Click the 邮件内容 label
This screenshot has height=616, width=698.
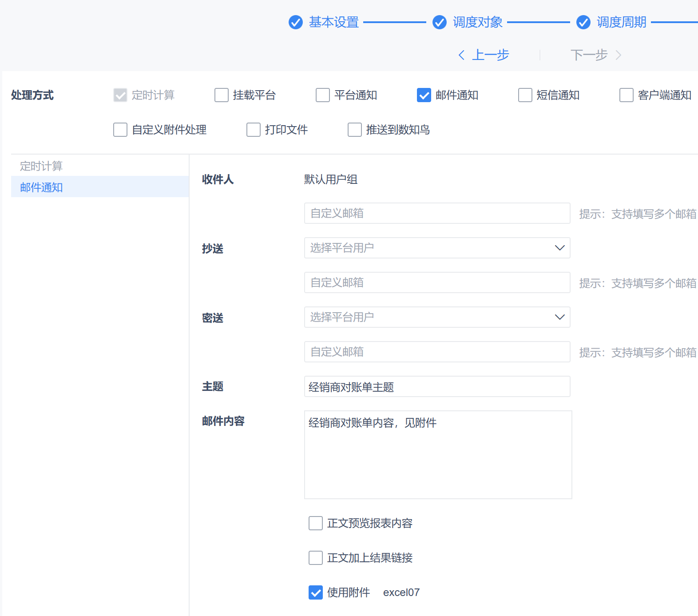pyautogui.click(x=223, y=421)
